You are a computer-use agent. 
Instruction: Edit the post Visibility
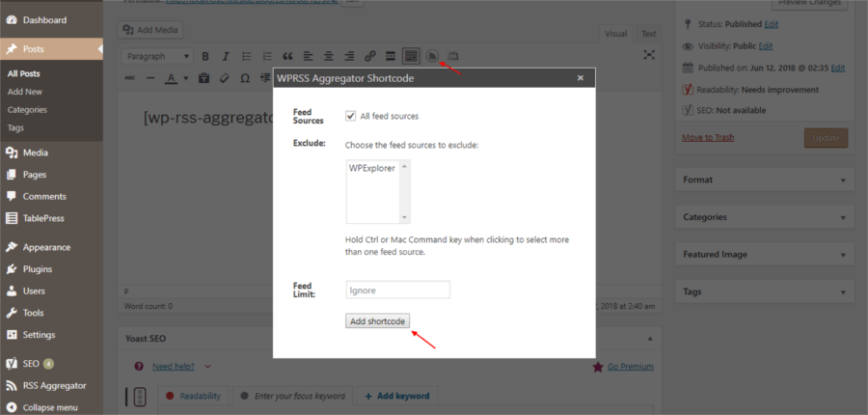coord(766,46)
